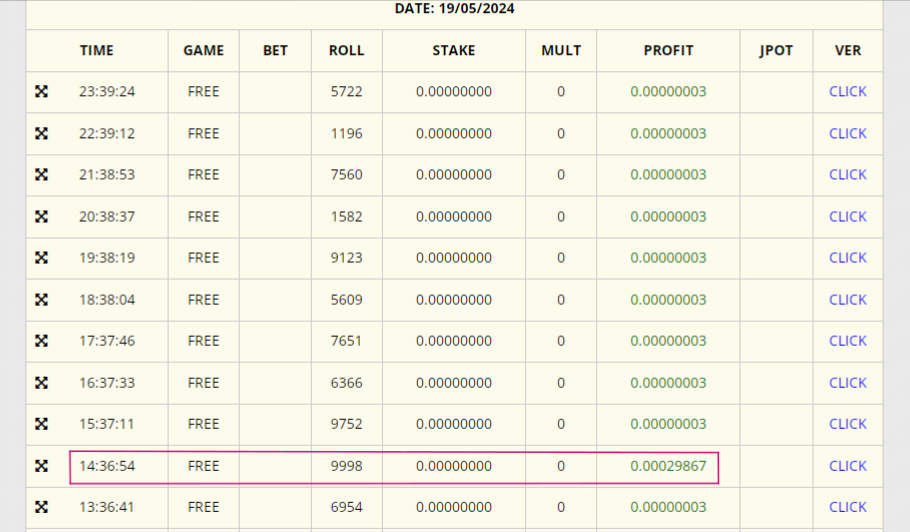Click the expand icon for the 16:37:33 row
The height and width of the screenshot is (532, 910).
tap(41, 383)
